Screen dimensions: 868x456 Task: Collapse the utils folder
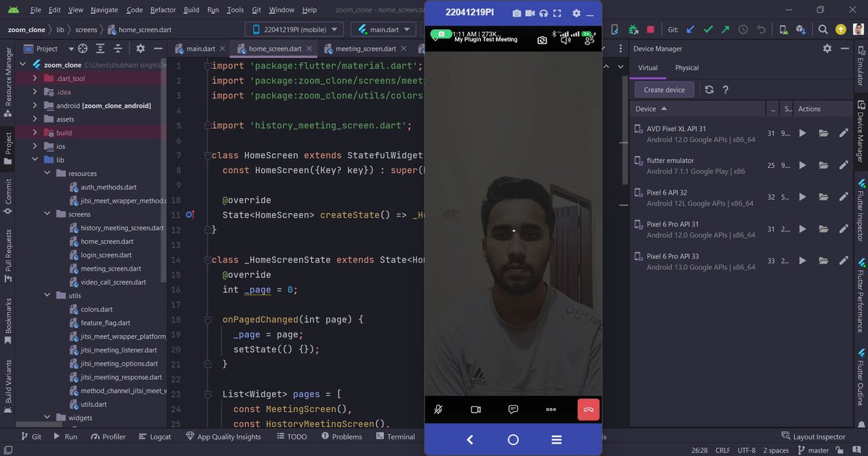pos(46,295)
